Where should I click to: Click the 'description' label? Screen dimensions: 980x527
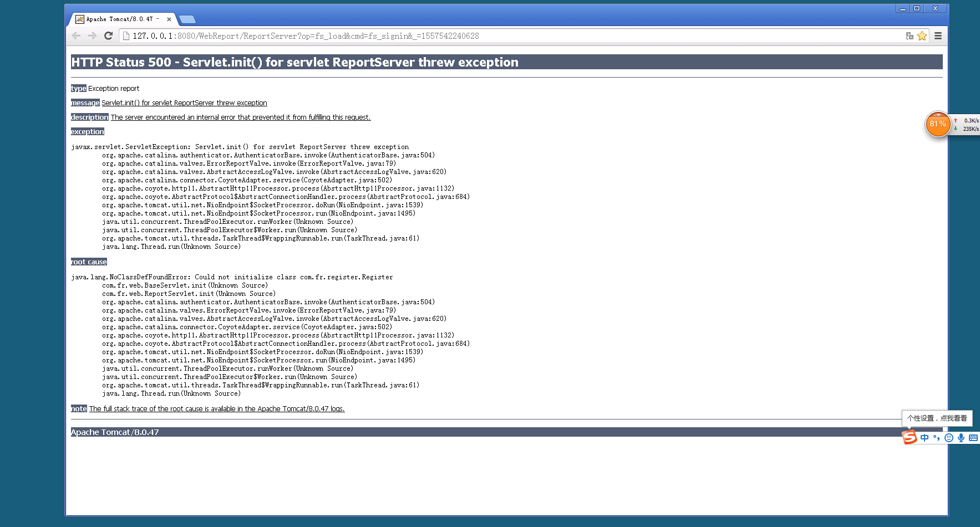90,117
